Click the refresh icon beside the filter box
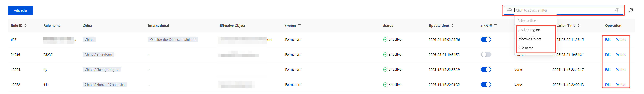The width and height of the screenshot is (644, 94). (631, 10)
